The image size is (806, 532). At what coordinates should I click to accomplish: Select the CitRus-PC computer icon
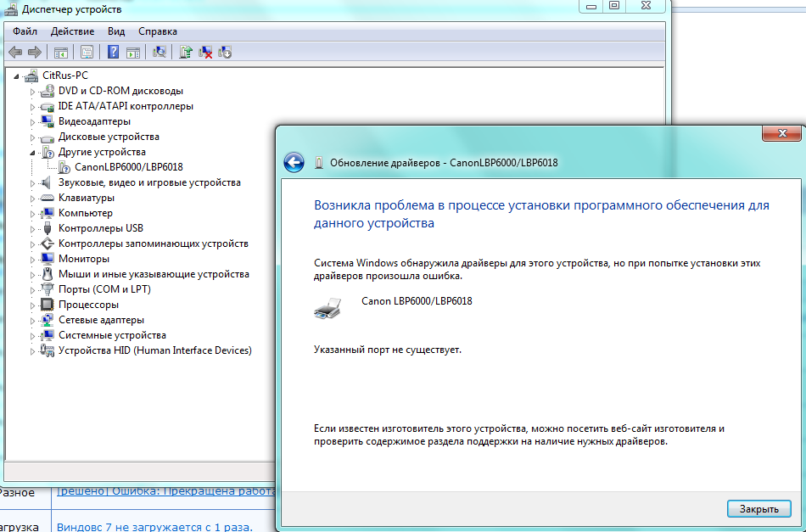pos(31,76)
